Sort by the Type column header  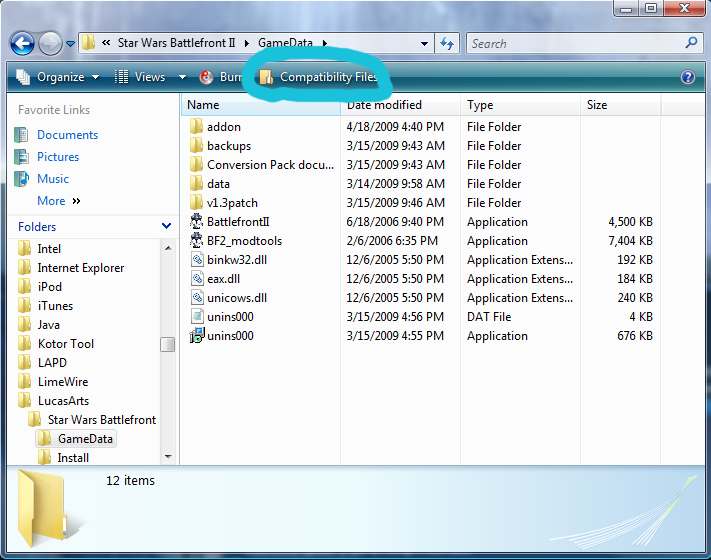tap(521, 105)
